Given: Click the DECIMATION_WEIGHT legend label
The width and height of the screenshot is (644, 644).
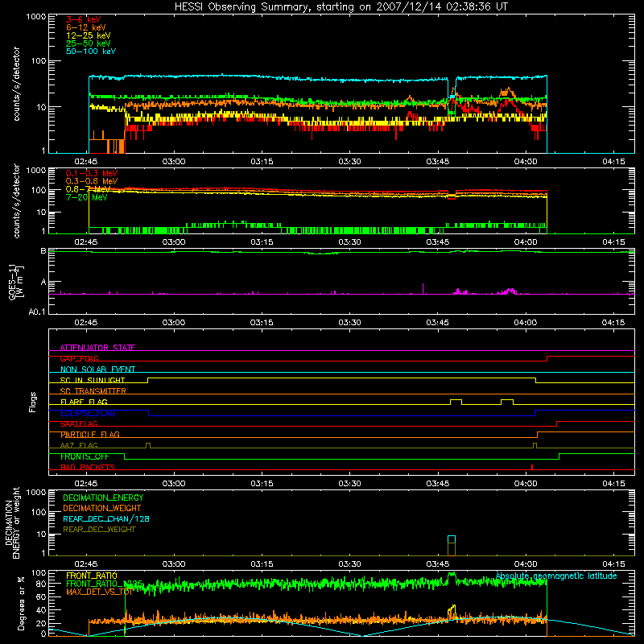Looking at the screenshot, I should (102, 508).
